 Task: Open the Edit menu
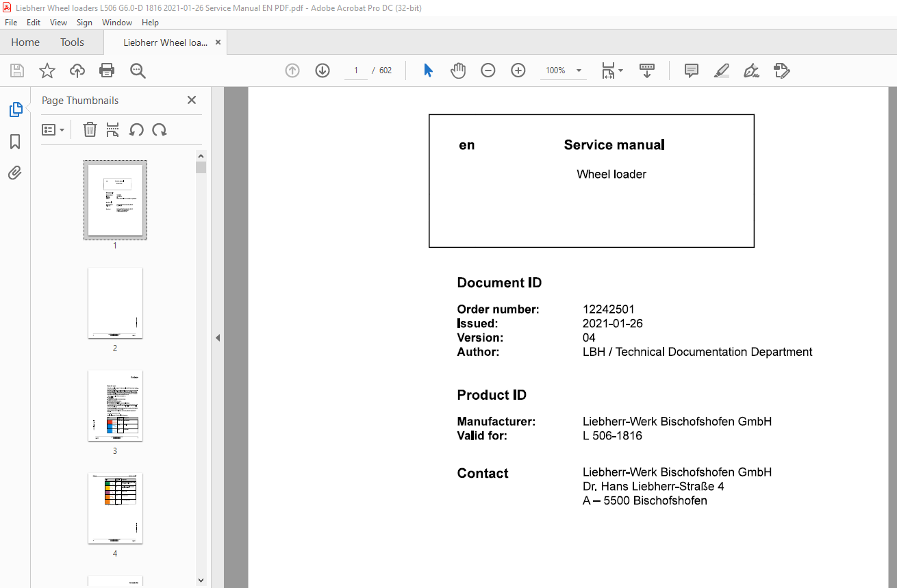(34, 23)
